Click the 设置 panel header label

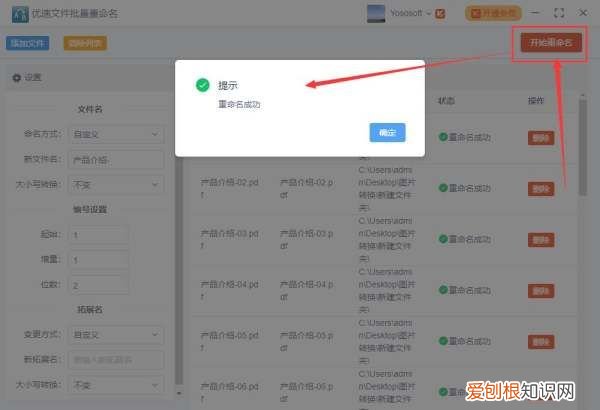coord(33,78)
